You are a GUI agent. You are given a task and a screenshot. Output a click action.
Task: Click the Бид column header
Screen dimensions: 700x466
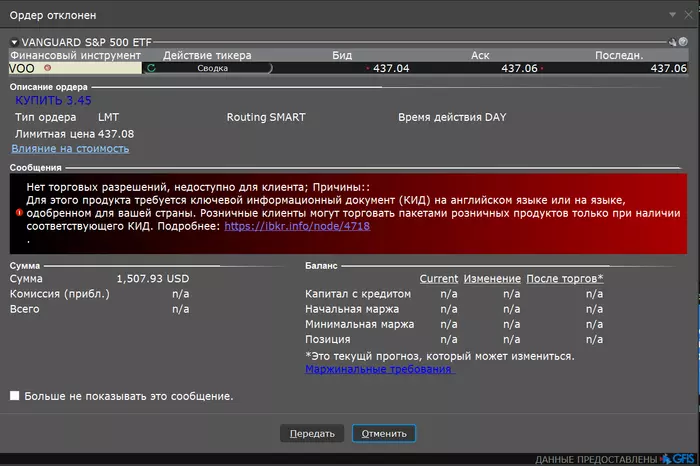click(342, 55)
